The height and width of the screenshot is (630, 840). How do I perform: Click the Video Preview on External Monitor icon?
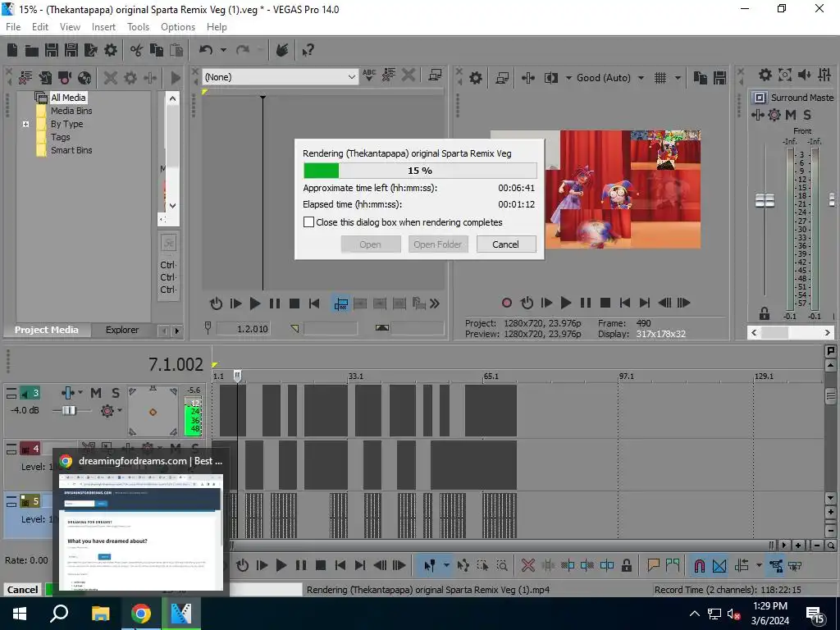pos(502,78)
